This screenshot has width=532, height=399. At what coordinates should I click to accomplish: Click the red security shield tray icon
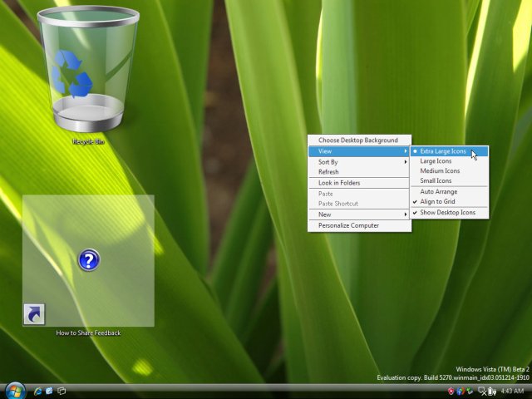(451, 391)
